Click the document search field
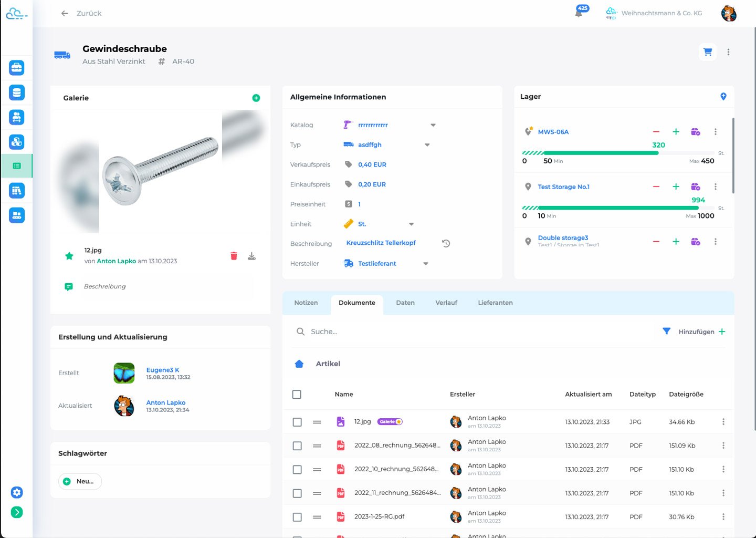This screenshot has height=538, width=756. (x=472, y=332)
